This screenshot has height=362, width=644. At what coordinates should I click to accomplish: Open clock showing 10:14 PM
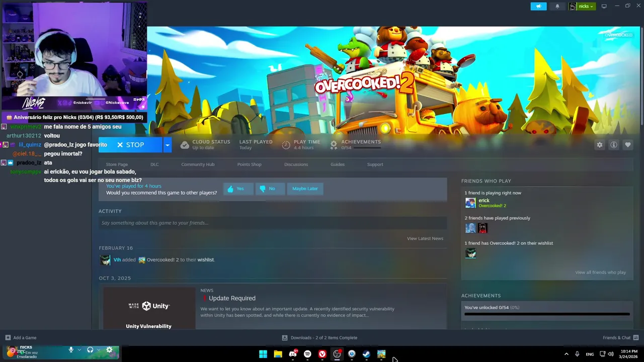[629, 353]
